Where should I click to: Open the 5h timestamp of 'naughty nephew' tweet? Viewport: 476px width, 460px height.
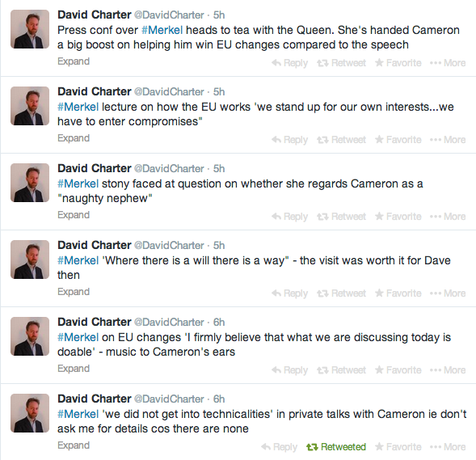coord(219,168)
